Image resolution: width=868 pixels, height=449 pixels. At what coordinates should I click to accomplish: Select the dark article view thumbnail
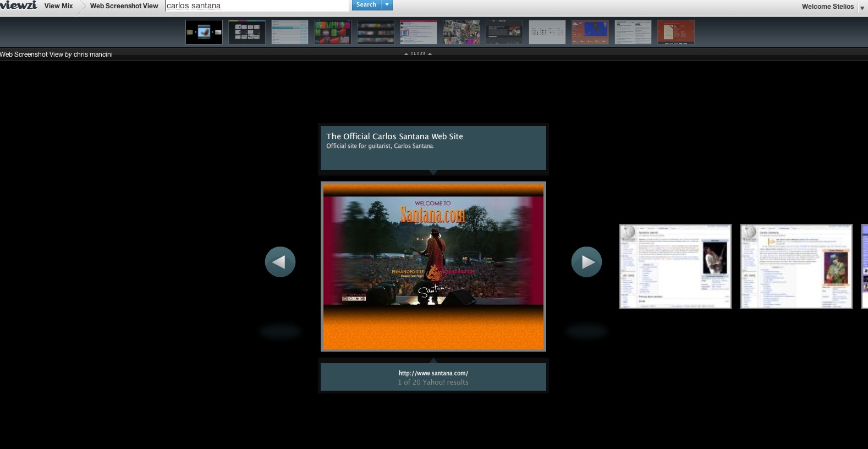click(x=504, y=32)
